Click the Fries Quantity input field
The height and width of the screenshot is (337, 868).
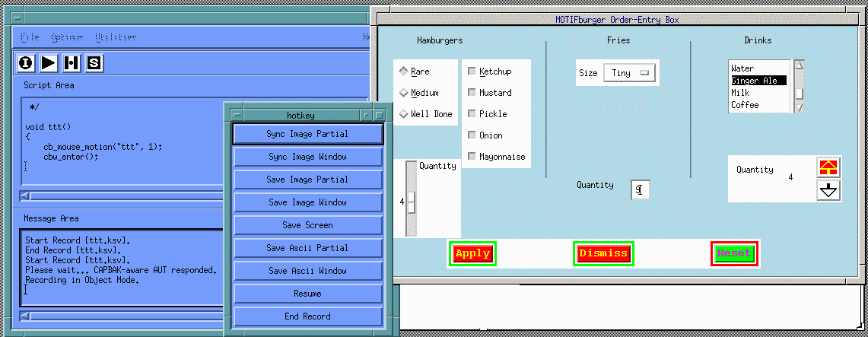tap(640, 190)
